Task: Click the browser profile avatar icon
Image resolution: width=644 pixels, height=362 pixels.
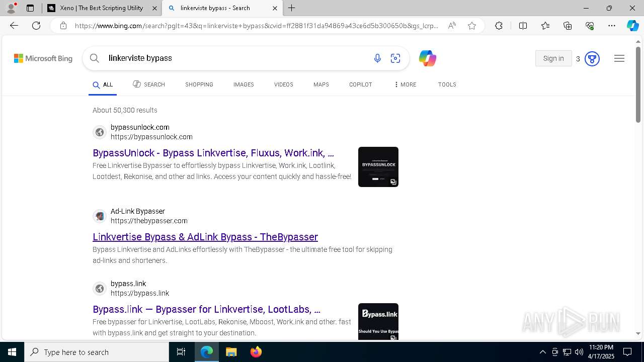Action: coord(11,8)
